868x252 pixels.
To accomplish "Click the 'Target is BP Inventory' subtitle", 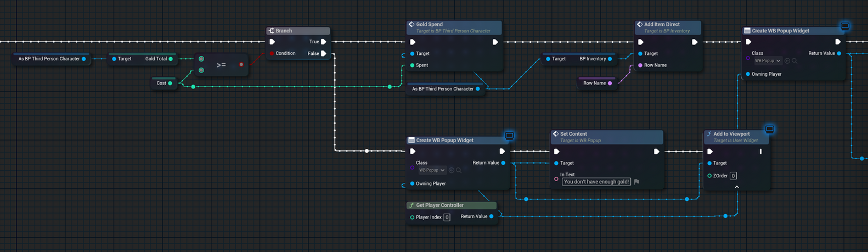I will pos(667,31).
